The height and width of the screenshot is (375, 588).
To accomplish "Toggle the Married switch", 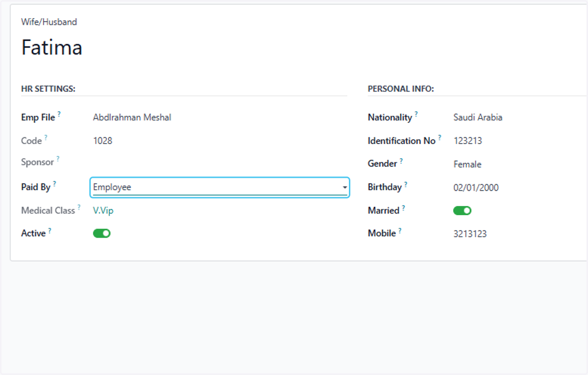I will (x=462, y=210).
